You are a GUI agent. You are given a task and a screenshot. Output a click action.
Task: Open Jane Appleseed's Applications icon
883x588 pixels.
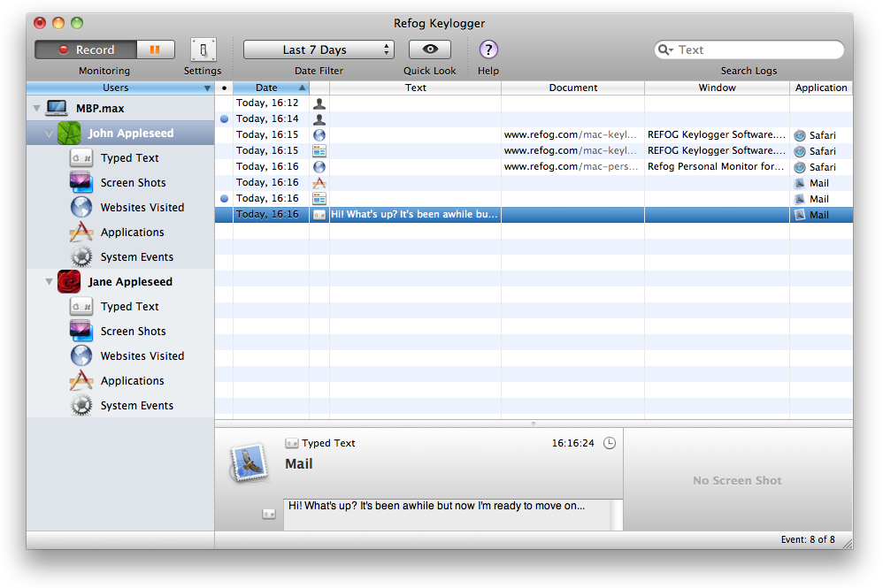click(81, 380)
